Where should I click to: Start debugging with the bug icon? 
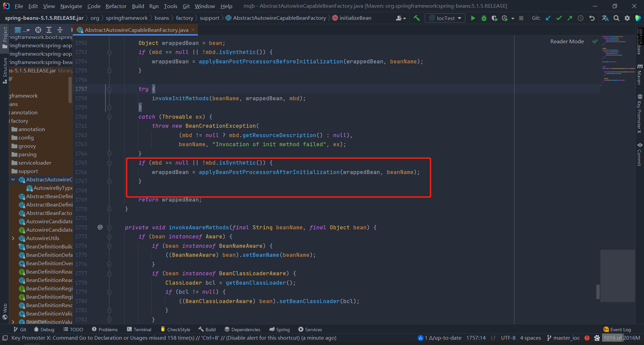pyautogui.click(x=484, y=18)
